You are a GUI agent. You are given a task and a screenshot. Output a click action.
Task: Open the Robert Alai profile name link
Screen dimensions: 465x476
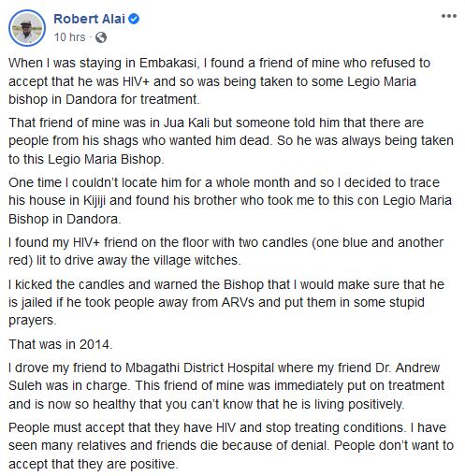[89, 19]
